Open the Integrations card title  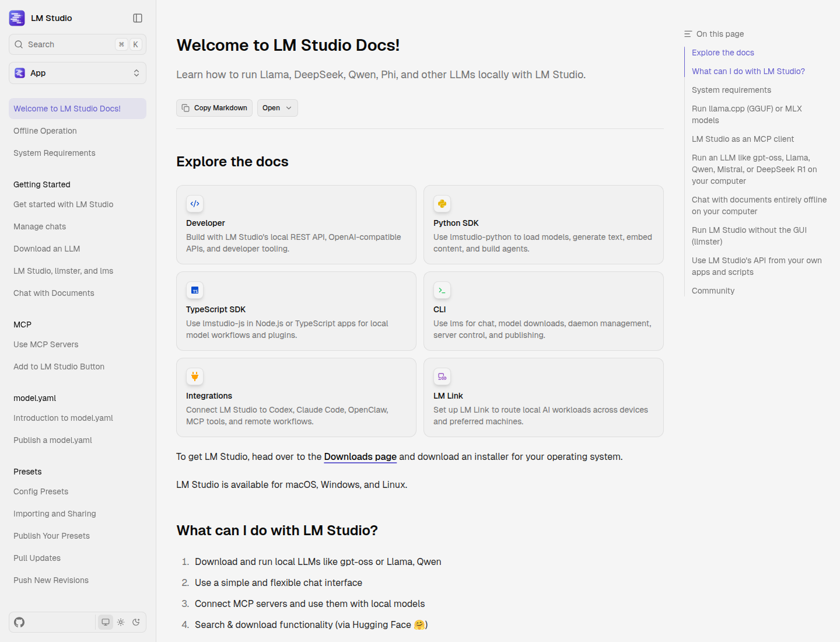[209, 396]
